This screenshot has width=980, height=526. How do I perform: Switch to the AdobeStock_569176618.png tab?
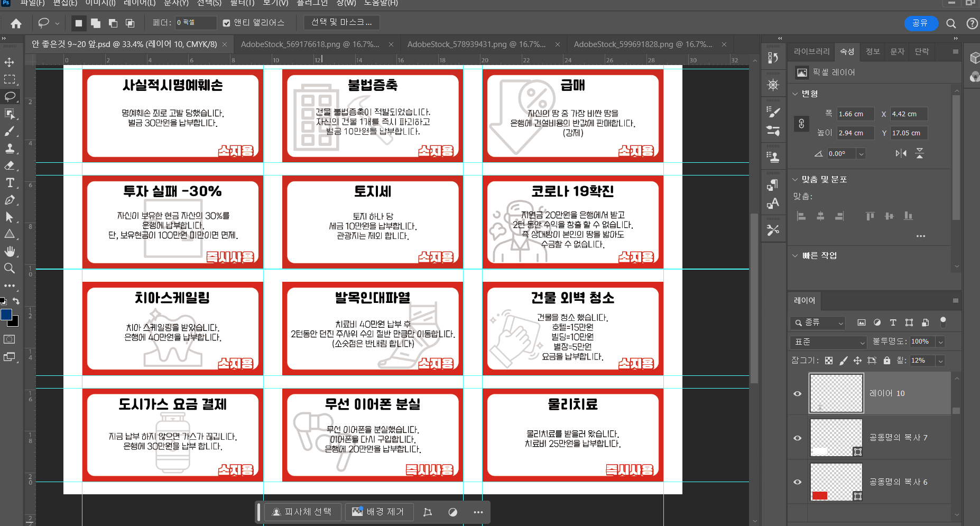pos(310,44)
